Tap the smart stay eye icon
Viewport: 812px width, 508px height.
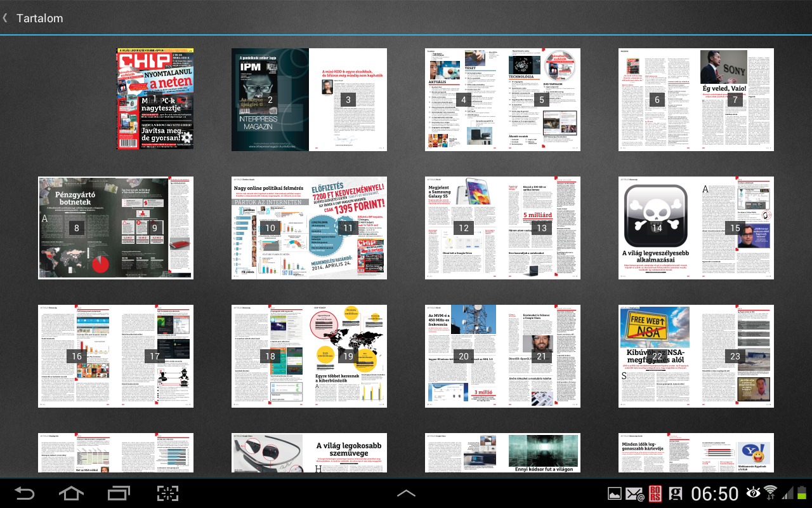(x=753, y=492)
